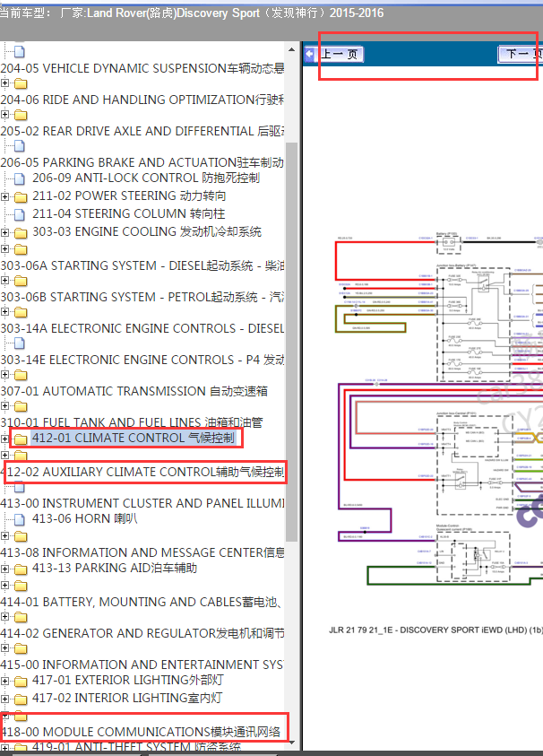Click the folder icon for 307-01 AUTOMATIC TRANSMISSION
Viewport: 543px width, 756px height.
tap(21, 375)
